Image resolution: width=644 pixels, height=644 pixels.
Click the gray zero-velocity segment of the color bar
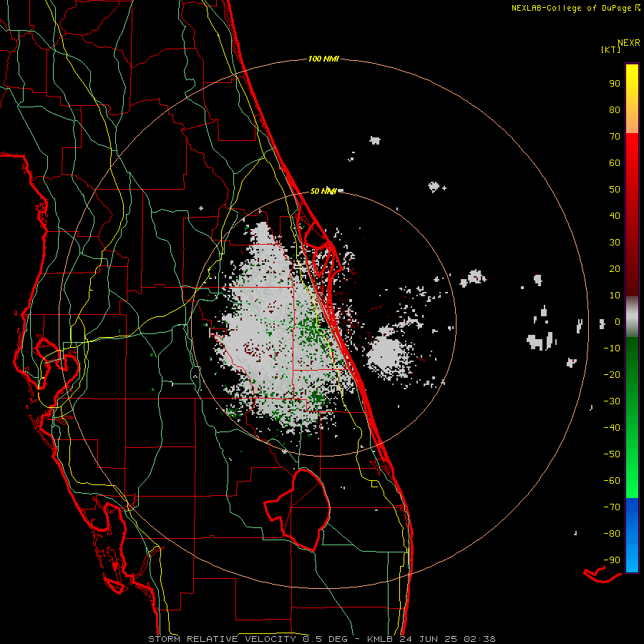coord(632,317)
